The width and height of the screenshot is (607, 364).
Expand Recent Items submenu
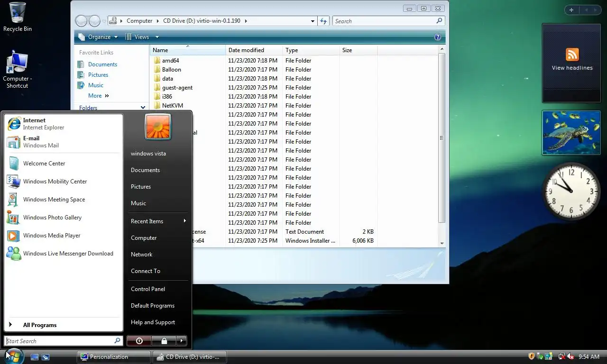coord(158,221)
